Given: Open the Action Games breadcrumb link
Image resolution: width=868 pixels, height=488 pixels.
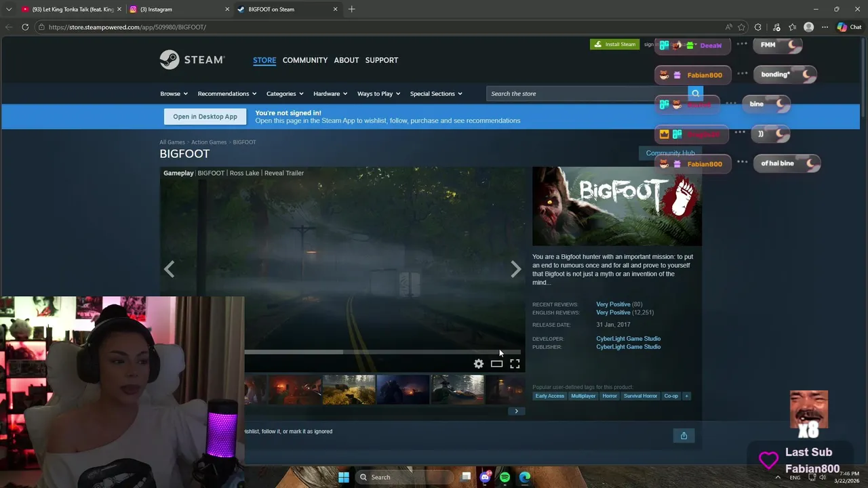Looking at the screenshot, I should 209,142.
